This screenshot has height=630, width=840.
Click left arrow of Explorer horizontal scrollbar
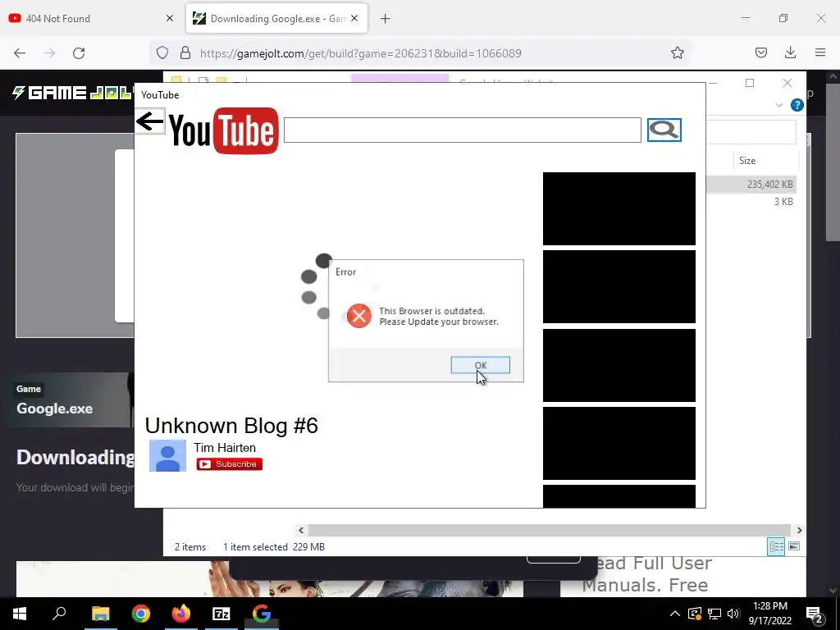[x=301, y=531]
